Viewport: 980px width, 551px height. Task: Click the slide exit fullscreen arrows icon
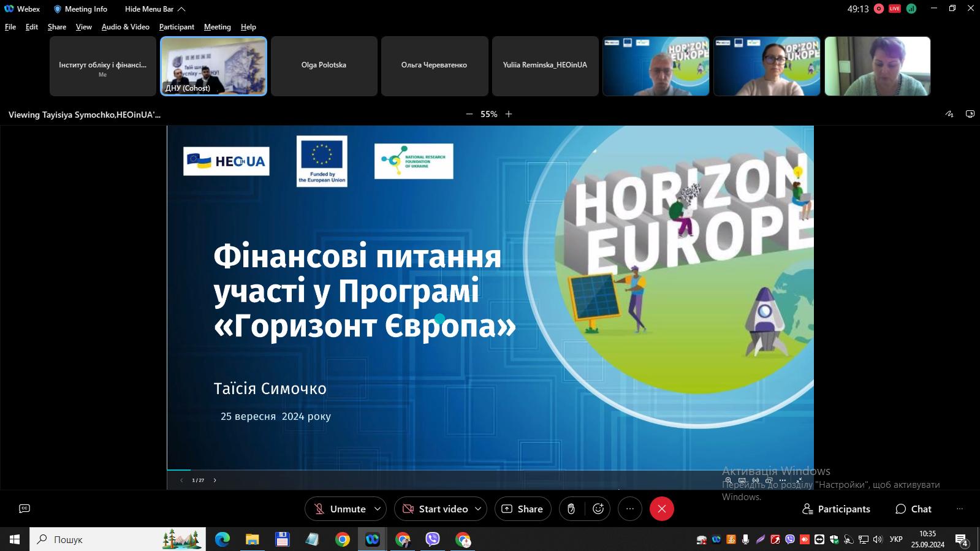click(799, 481)
